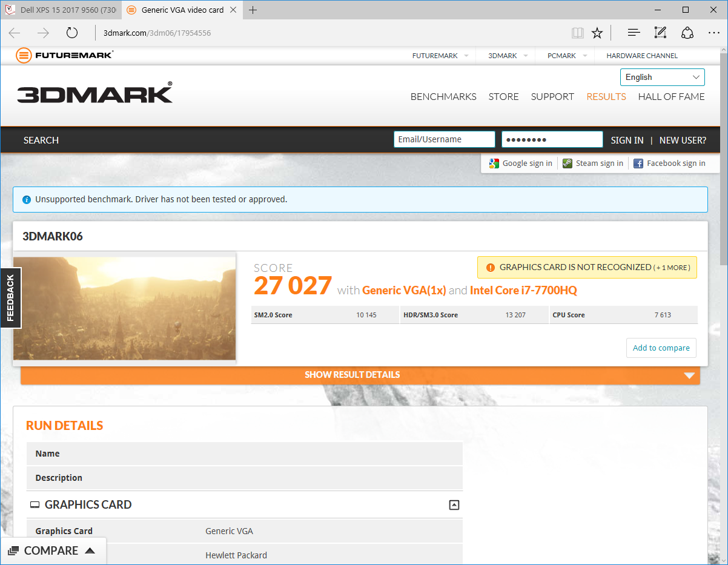Viewport: 728px width, 565px height.
Task: Open BENCHMARKS navigation item
Action: (x=443, y=96)
